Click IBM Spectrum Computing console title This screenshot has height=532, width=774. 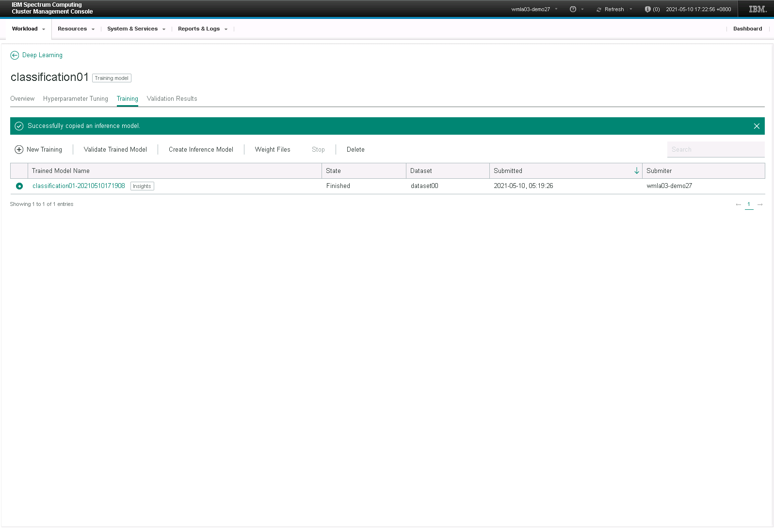tap(52, 8)
